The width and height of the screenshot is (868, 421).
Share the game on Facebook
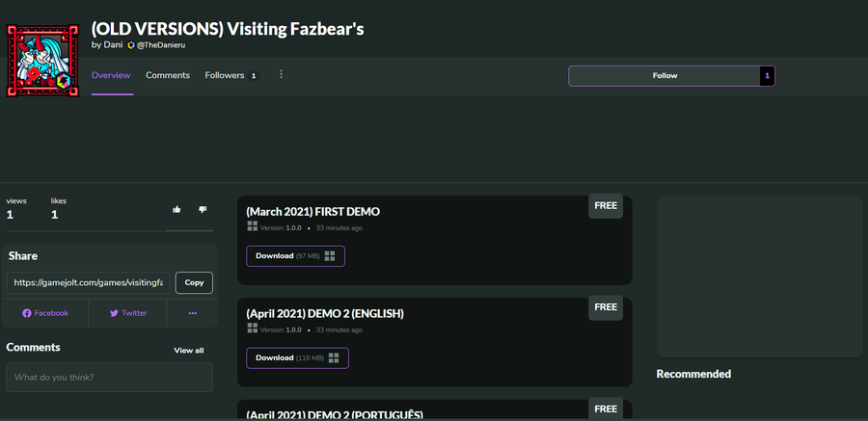pyautogui.click(x=45, y=313)
